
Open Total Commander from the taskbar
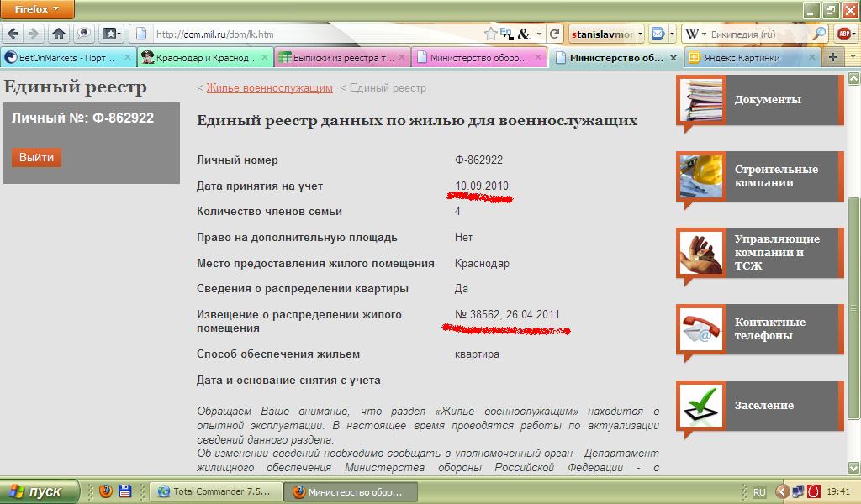(214, 491)
